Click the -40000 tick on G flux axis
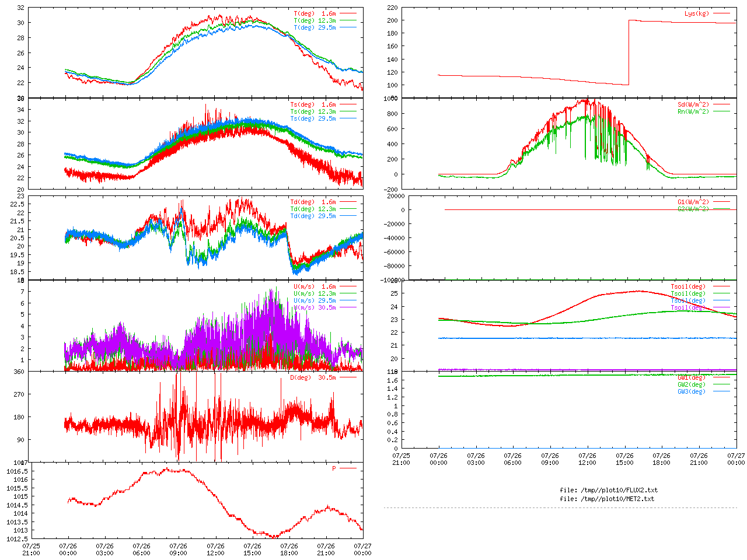The height and width of the screenshot is (560, 747). (394, 238)
